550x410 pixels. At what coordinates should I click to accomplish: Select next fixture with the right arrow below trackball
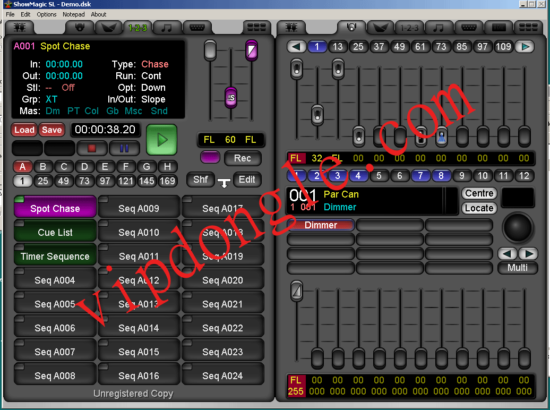pos(528,253)
